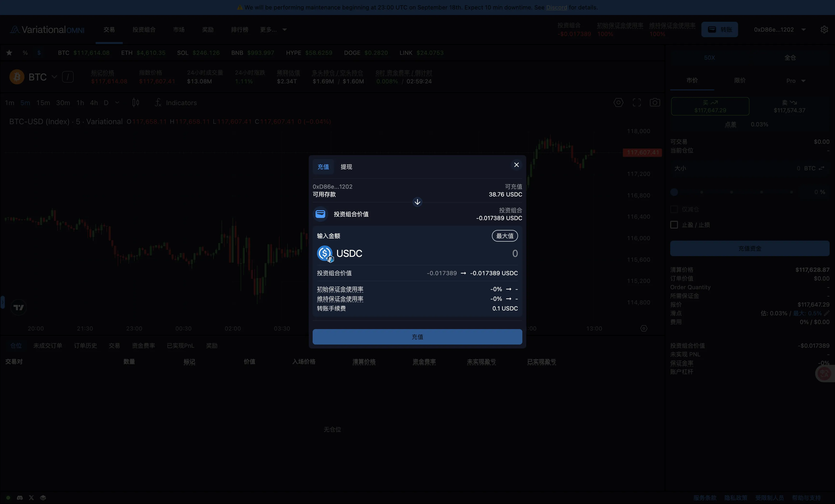Click the BTC coin logo
The height and width of the screenshot is (504, 835).
[17, 77]
